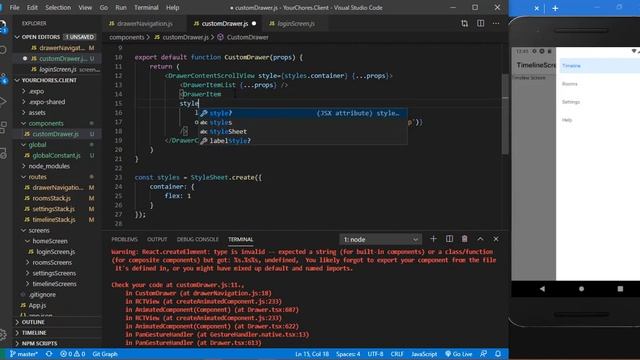
Task: Open new tab plus in the emulator window
Action: point(555,8)
